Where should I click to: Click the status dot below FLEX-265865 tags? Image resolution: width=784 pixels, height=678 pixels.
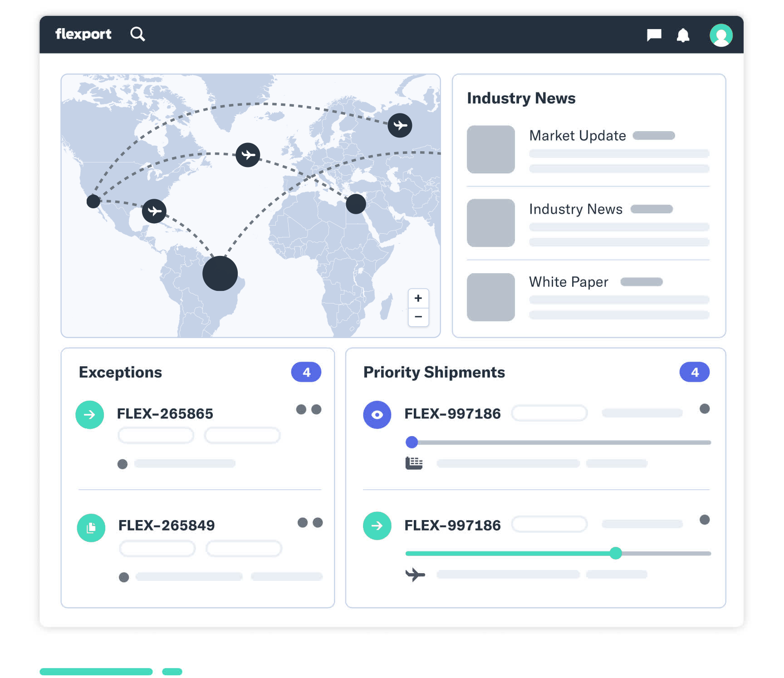pyautogui.click(x=122, y=464)
